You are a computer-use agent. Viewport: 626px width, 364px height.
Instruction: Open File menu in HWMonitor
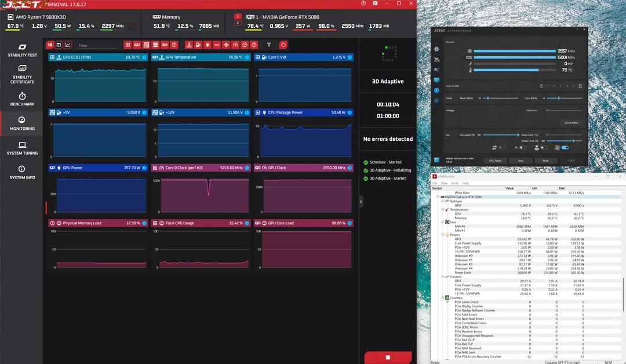[435, 183]
